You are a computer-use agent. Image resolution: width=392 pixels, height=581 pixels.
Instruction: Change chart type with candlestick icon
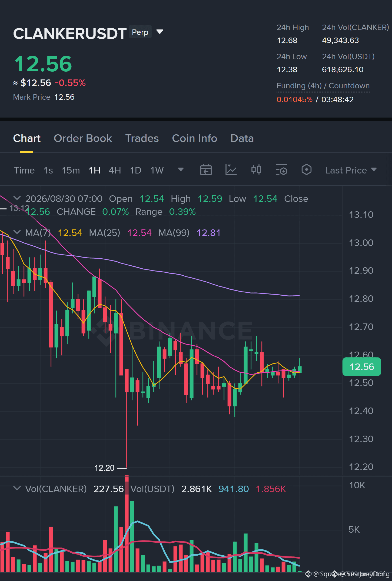(x=256, y=170)
